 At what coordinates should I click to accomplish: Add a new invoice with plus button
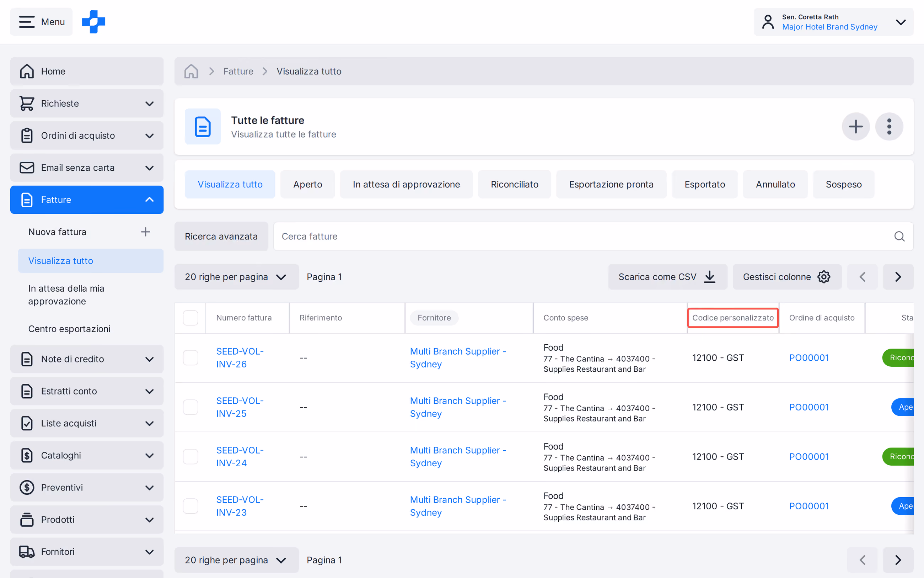856,127
